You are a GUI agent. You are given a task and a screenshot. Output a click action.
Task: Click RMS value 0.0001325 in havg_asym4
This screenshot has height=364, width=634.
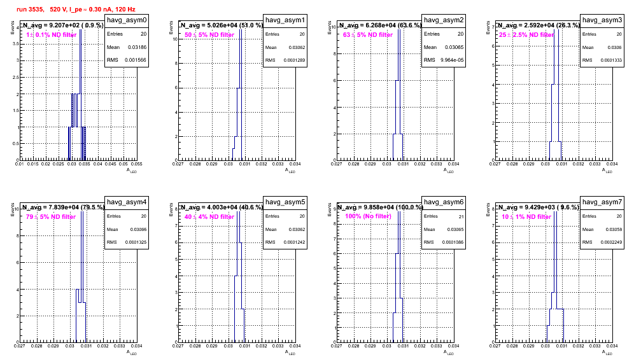tap(136, 242)
